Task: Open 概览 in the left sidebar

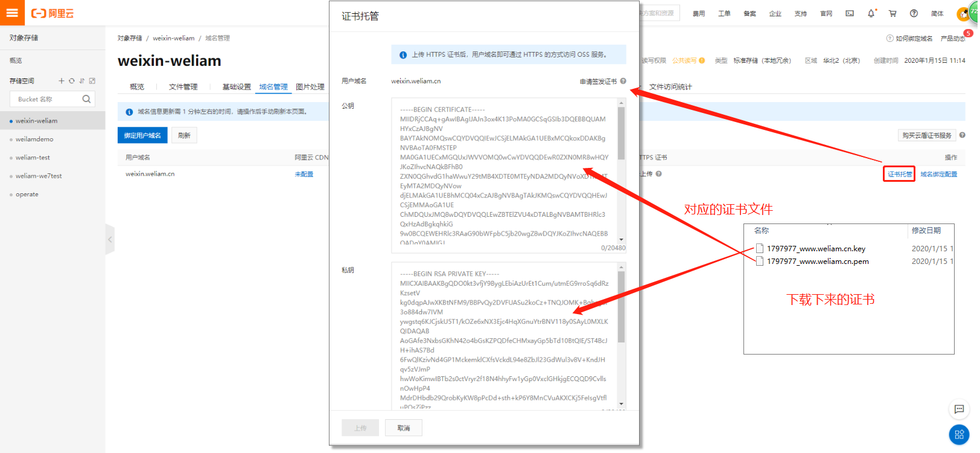Action: (x=16, y=60)
